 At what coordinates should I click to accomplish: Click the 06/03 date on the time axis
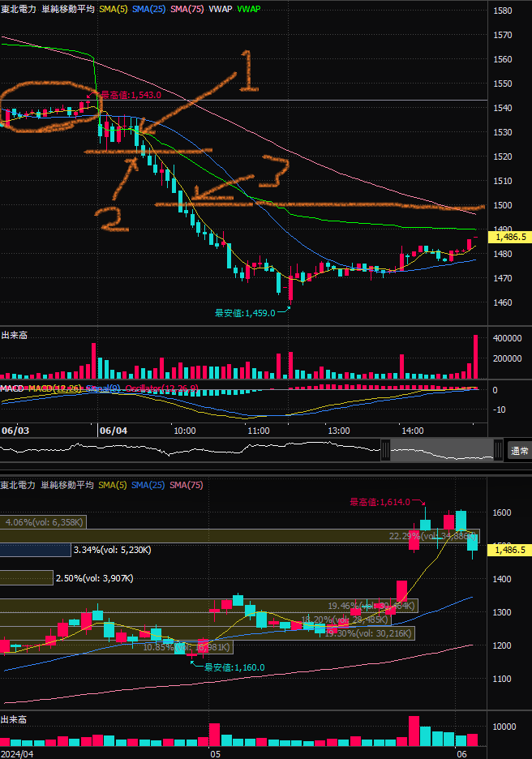click(15, 431)
